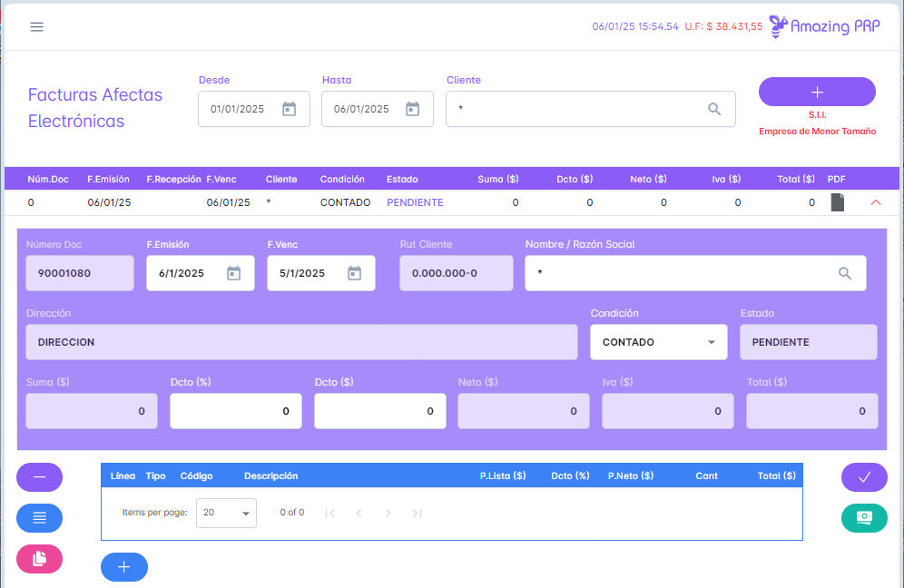This screenshot has height=588, width=904.
Task: Add a new line item with blue plus
Action: 124,567
